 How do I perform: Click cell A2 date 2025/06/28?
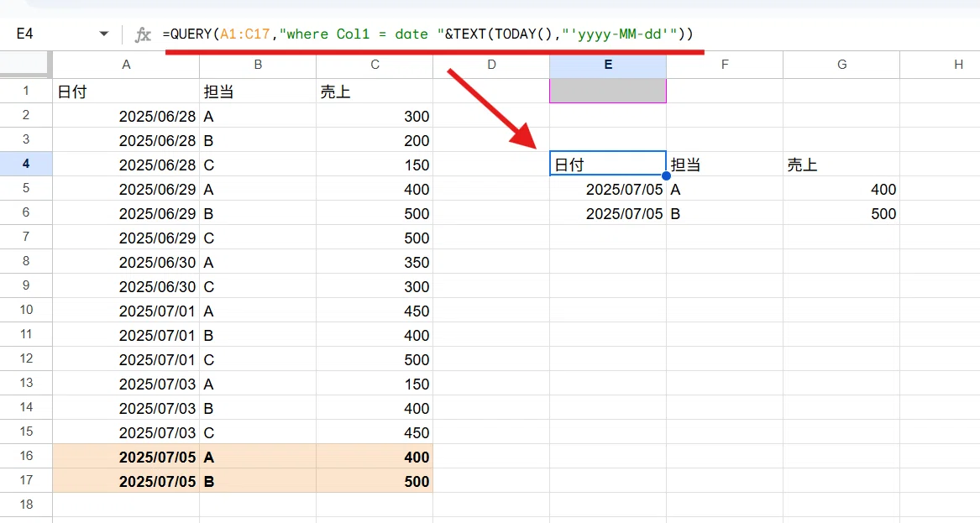click(x=126, y=116)
